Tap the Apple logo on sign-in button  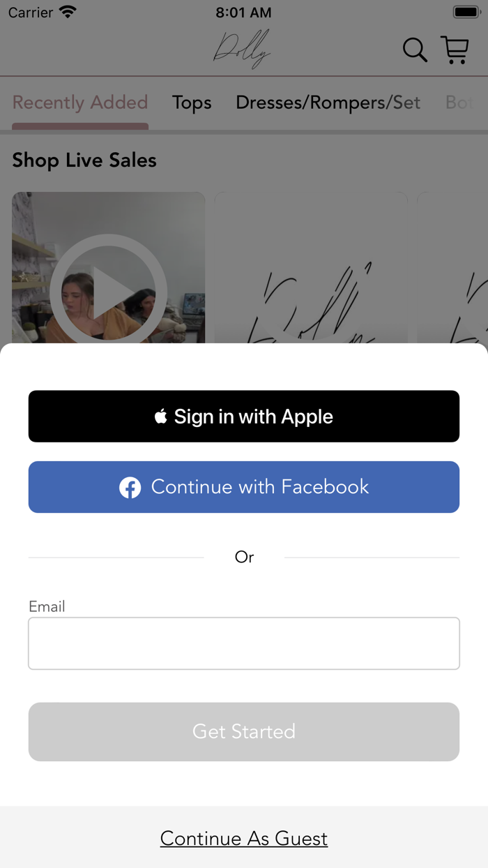pyautogui.click(x=161, y=417)
